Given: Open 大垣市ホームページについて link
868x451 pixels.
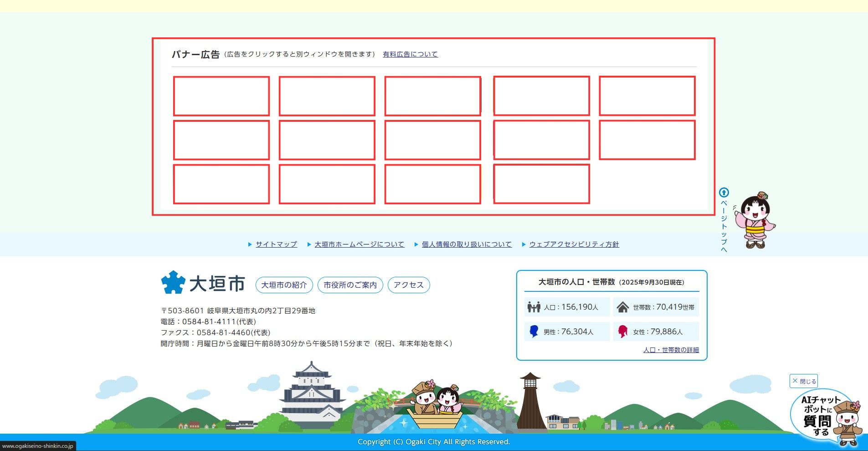Looking at the screenshot, I should 359,244.
